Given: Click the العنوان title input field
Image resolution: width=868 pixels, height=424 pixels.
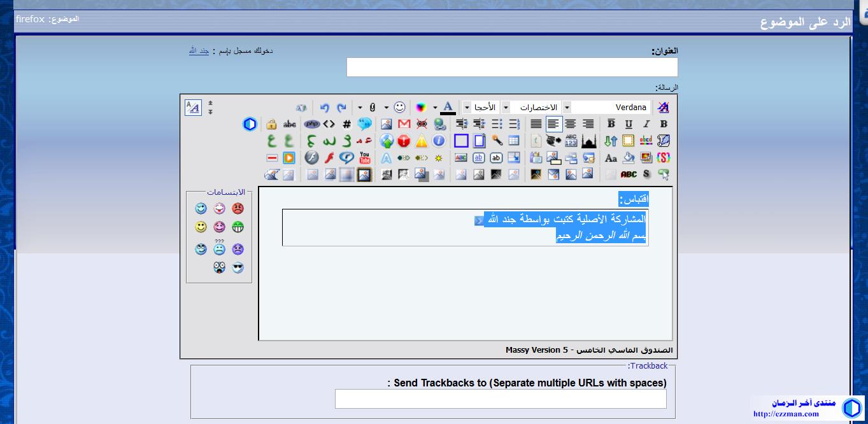Looking at the screenshot, I should (512, 67).
